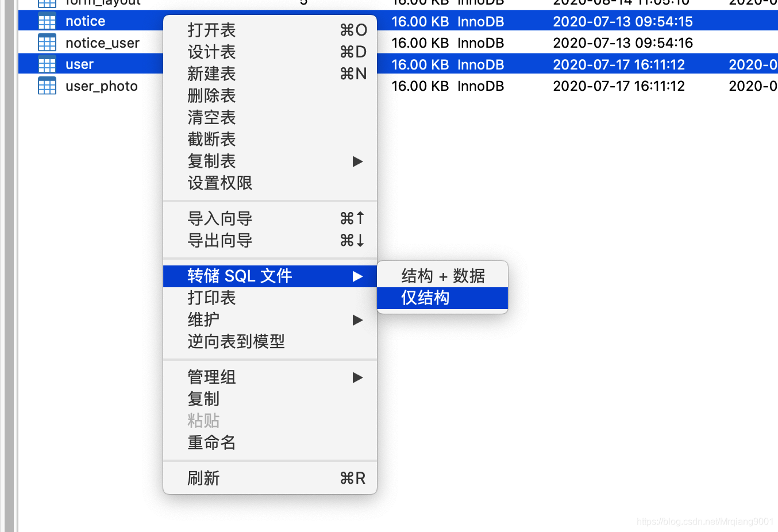
Task: Choose 新建表 from context menu
Action: (x=270, y=74)
